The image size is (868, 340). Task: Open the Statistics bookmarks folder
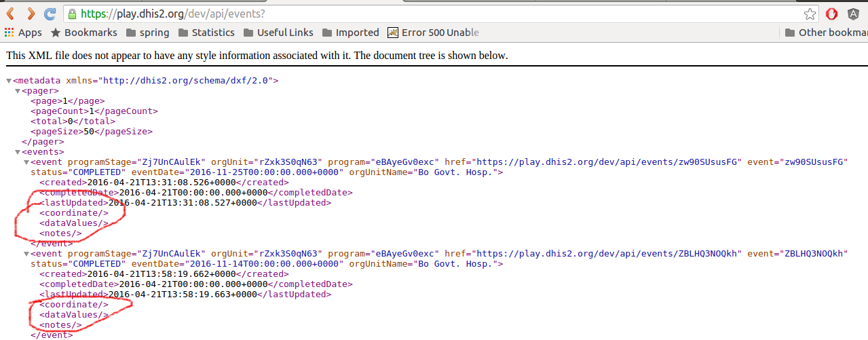tap(206, 33)
